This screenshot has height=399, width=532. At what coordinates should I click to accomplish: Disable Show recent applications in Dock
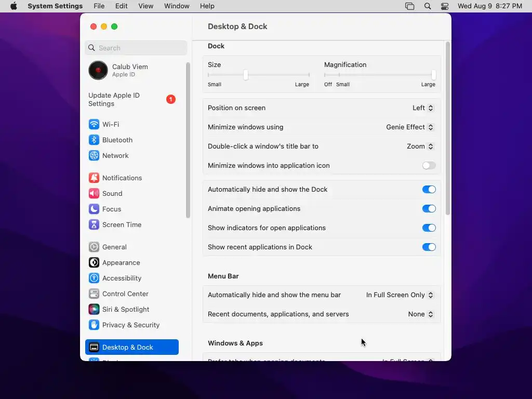[429, 247]
